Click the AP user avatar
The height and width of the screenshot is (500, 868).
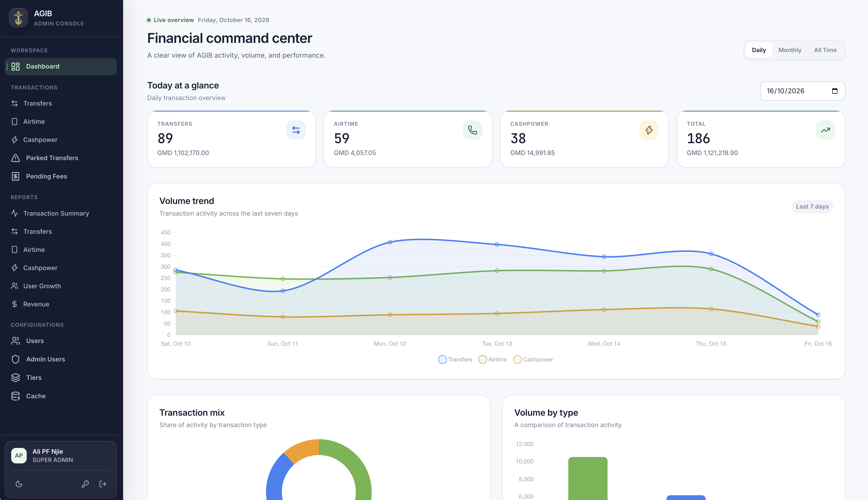pos(19,456)
